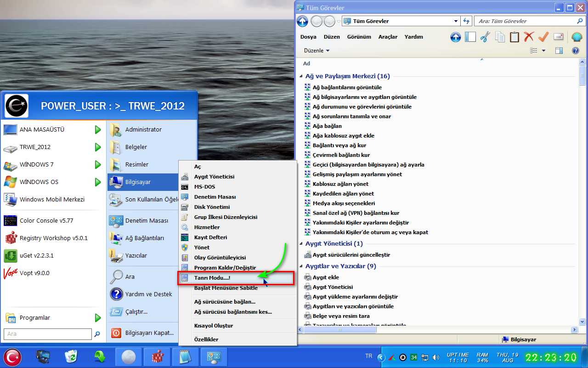This screenshot has height=368, width=588.
Task: Click the magnifier in Tüm Görevler search box
Action: coord(580,21)
